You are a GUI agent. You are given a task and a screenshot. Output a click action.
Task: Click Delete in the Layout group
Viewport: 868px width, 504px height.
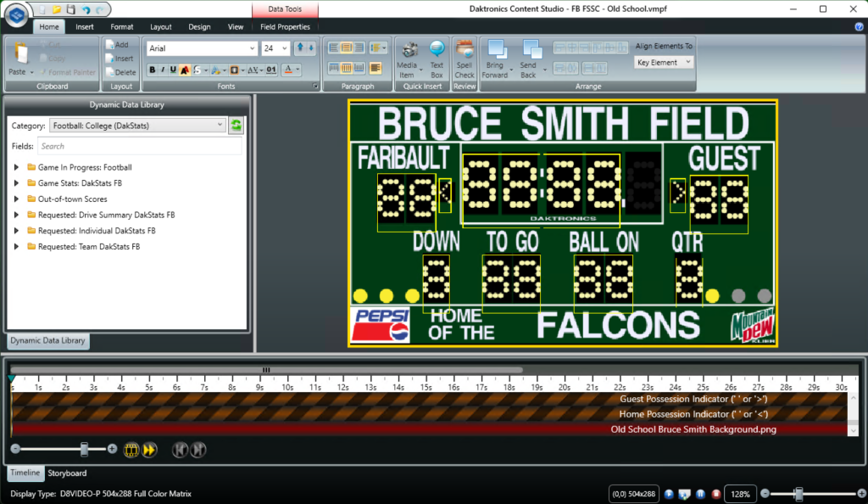point(120,72)
